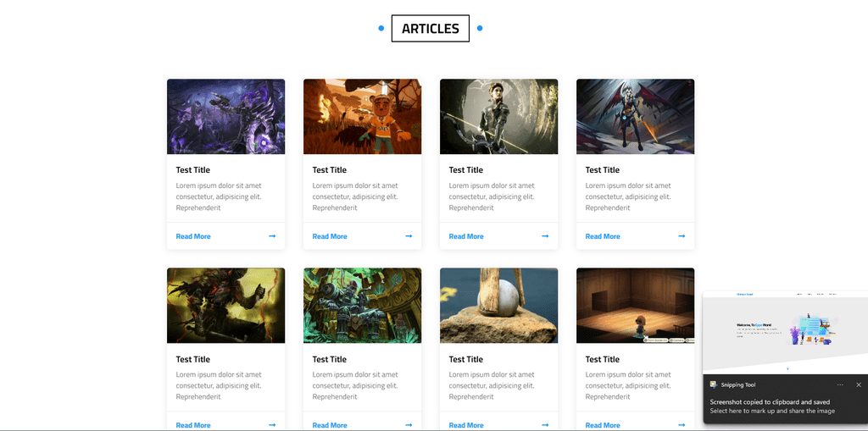Click the arrow icon on the green stone golem card
The height and width of the screenshot is (431, 868).
(409, 425)
